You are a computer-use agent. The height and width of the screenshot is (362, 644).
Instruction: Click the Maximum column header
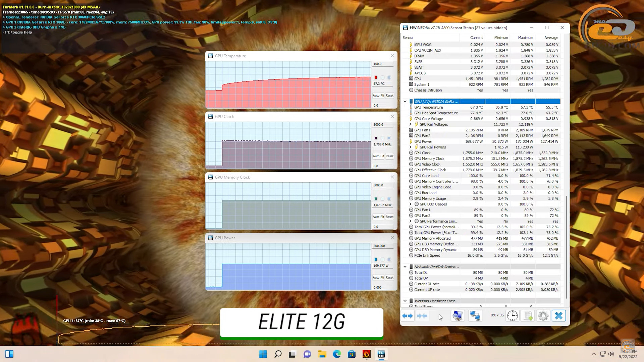[x=525, y=38]
